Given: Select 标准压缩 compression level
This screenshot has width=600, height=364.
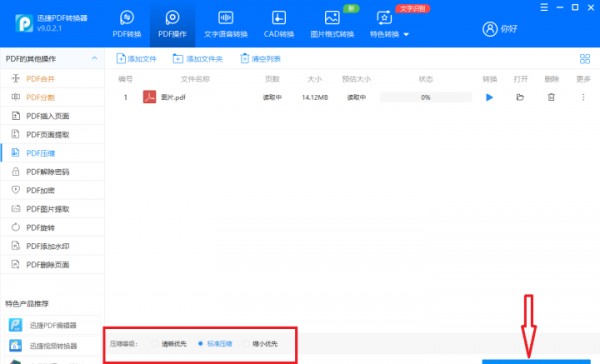Looking at the screenshot, I should coord(215,344).
